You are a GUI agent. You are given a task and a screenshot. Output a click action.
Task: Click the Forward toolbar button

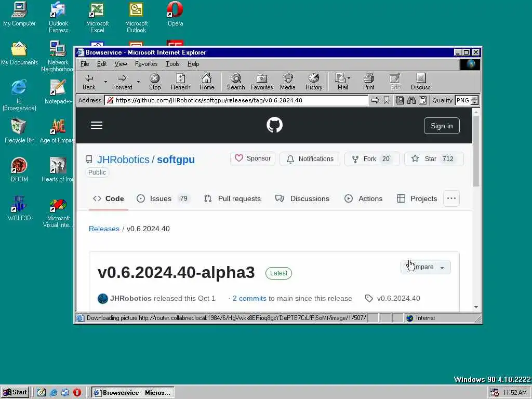click(x=122, y=82)
